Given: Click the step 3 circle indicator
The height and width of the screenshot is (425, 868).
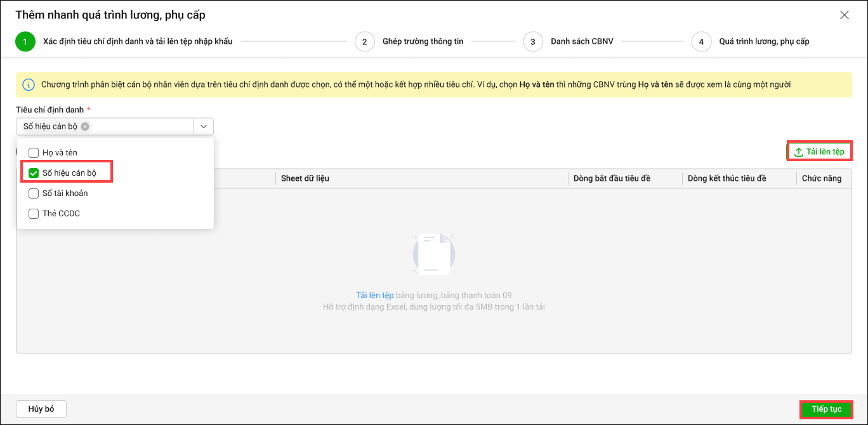Looking at the screenshot, I should click(x=533, y=42).
